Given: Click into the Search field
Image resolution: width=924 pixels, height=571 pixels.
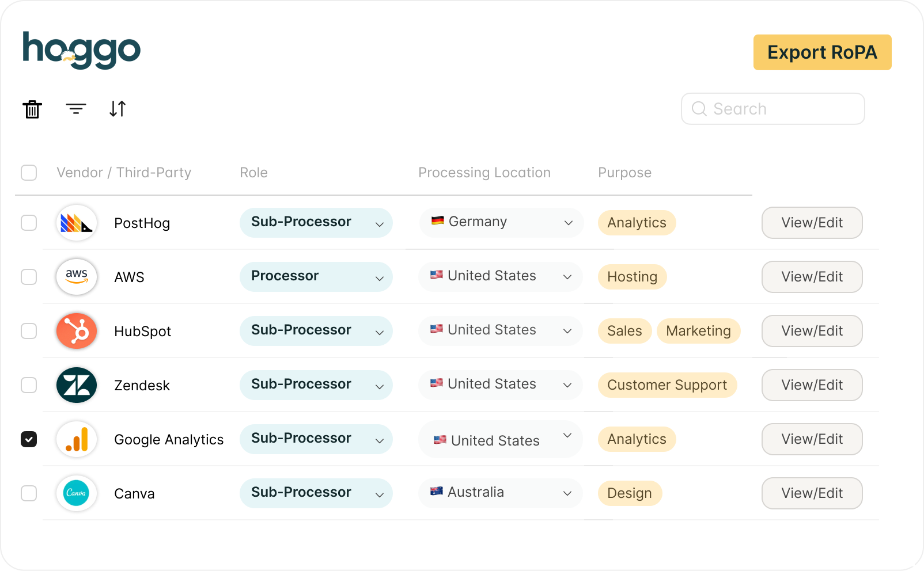Looking at the screenshot, I should (x=773, y=109).
